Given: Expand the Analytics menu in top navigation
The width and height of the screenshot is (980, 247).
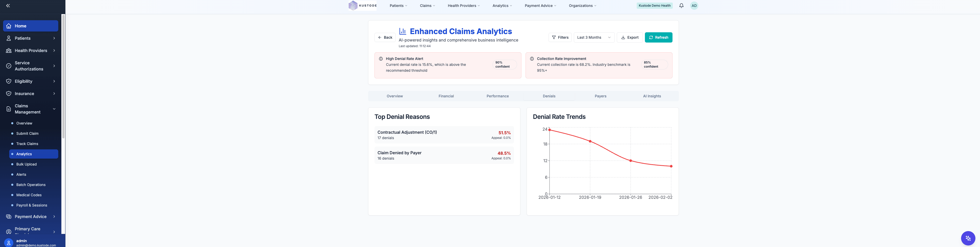Looking at the screenshot, I should pyautogui.click(x=502, y=5).
